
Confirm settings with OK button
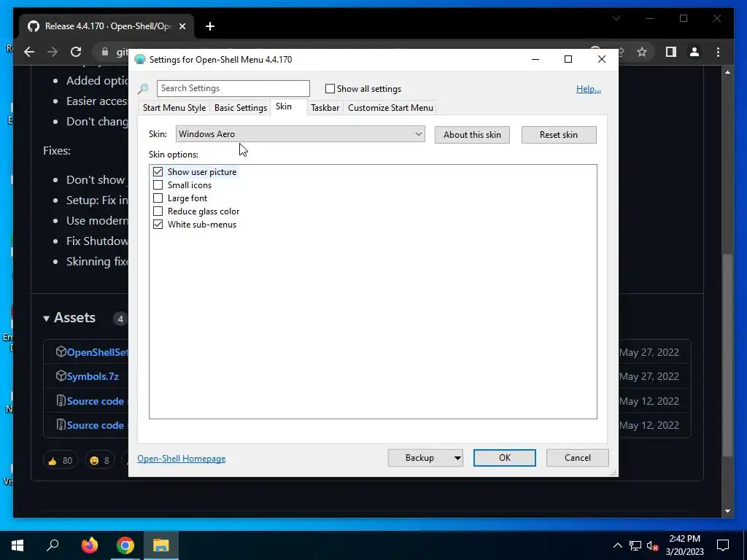click(x=505, y=458)
